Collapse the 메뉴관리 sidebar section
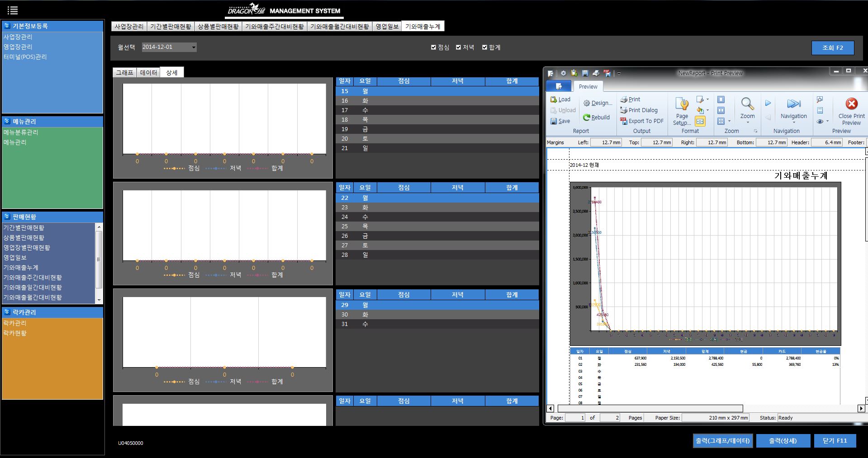Screen dimensions: 868x458 [x=7, y=121]
